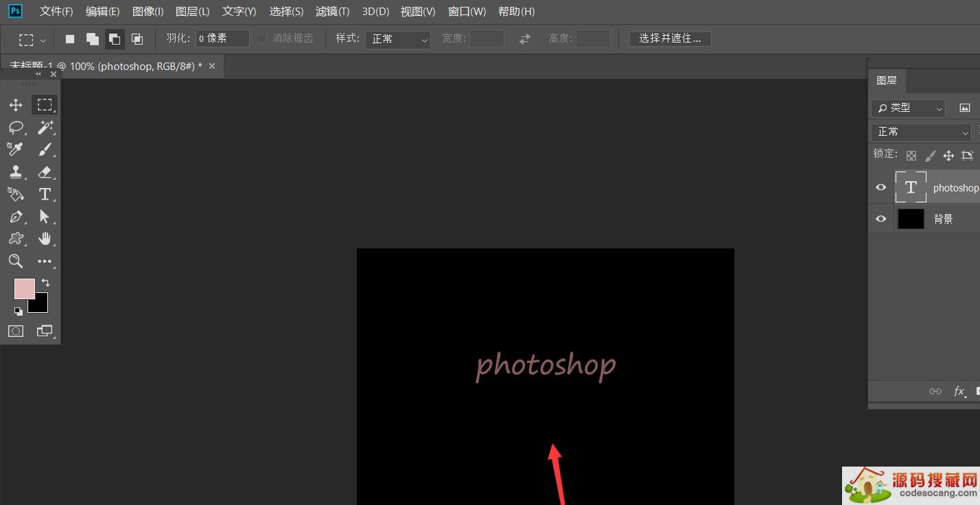
Task: Click the pink foreground color swatch
Action: coord(25,289)
